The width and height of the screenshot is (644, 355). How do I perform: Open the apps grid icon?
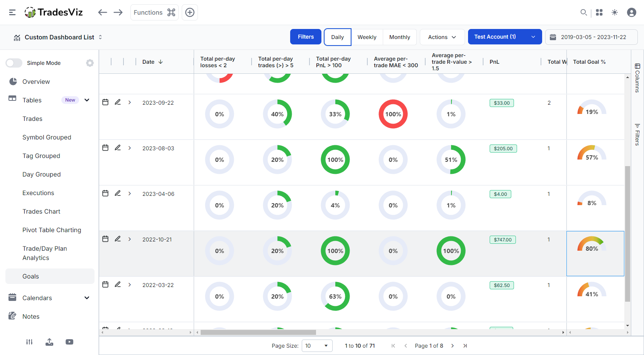[x=599, y=12]
